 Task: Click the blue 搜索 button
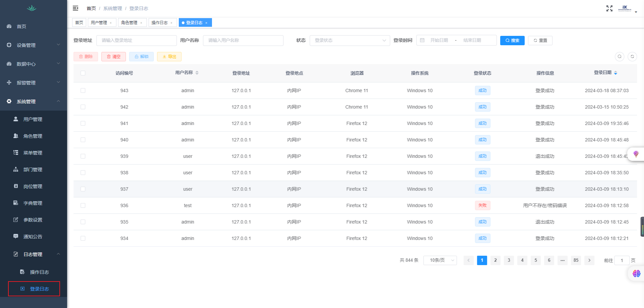click(512, 40)
